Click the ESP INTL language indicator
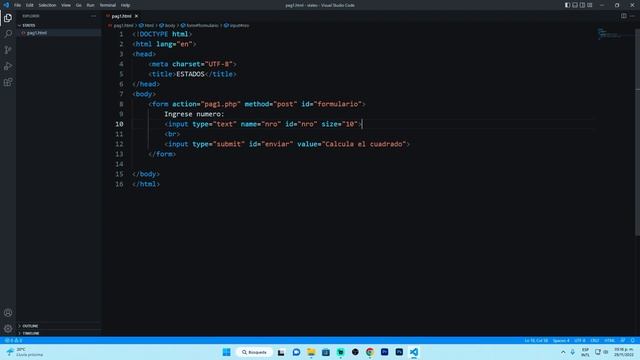 (585, 352)
